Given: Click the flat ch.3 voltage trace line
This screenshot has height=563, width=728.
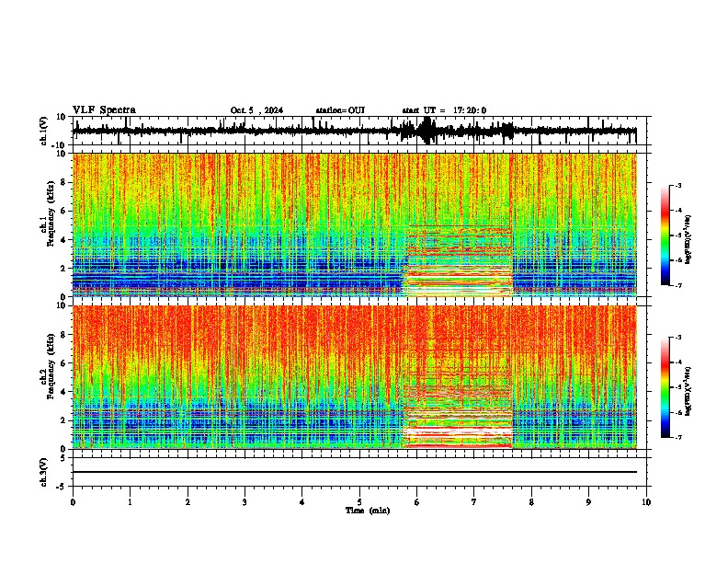Looking at the screenshot, I should click(x=355, y=472).
